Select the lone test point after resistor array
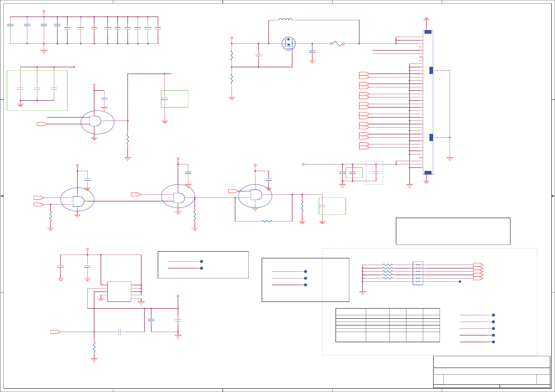Image resolution: width=555 pixels, height=392 pixels. pyautogui.click(x=460, y=281)
